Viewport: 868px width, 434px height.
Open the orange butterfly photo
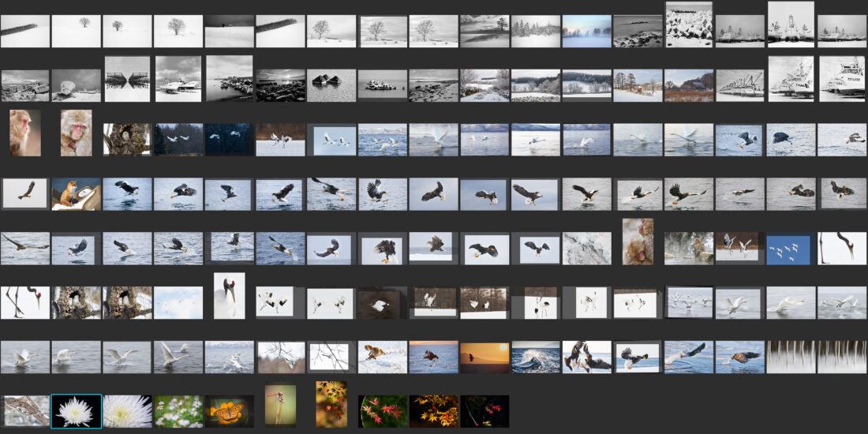point(229,411)
